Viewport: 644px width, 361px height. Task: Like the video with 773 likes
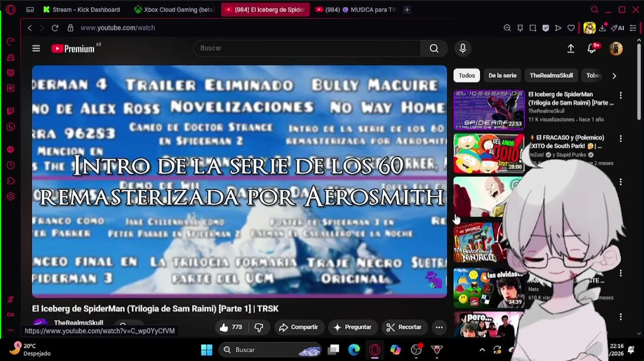click(231, 327)
